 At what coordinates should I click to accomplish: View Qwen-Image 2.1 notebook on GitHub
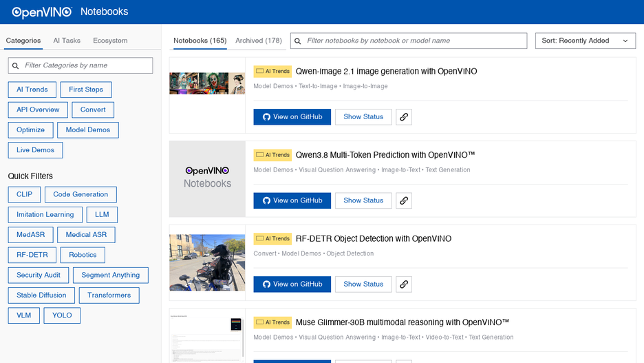point(292,116)
